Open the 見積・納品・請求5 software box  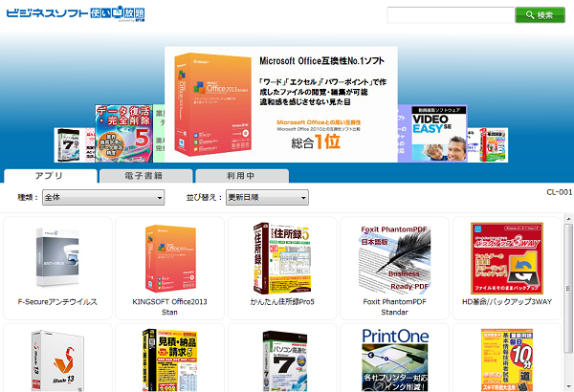(x=170, y=360)
